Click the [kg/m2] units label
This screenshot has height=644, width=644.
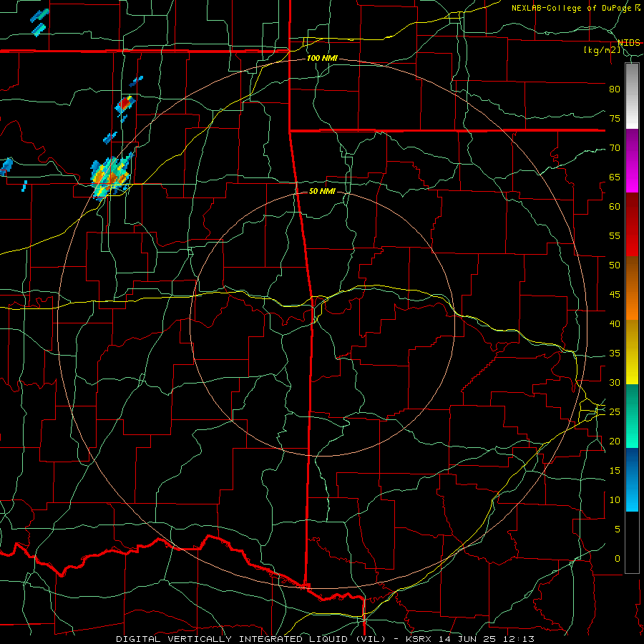click(x=602, y=50)
